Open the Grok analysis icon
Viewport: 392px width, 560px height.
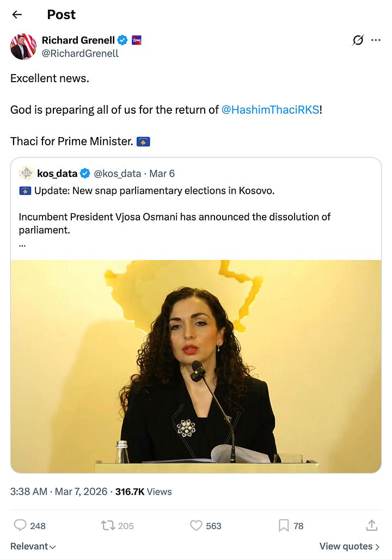click(358, 40)
